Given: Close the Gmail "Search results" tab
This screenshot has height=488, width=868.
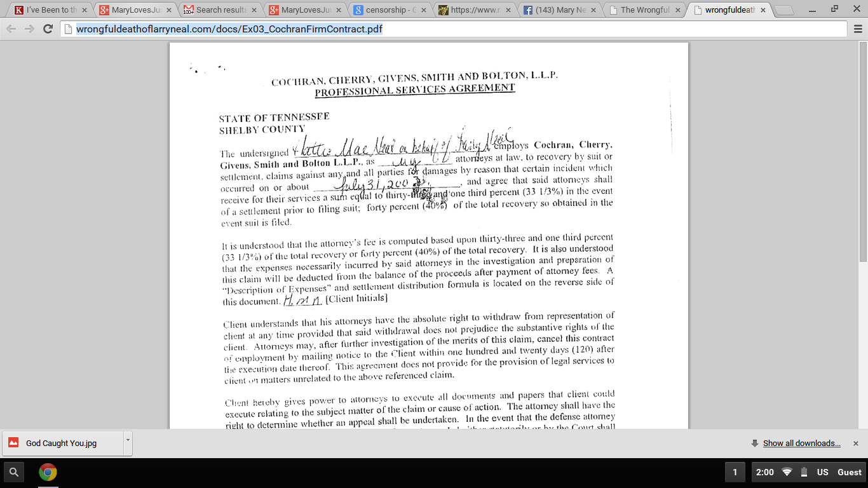Looking at the screenshot, I should 254,10.
